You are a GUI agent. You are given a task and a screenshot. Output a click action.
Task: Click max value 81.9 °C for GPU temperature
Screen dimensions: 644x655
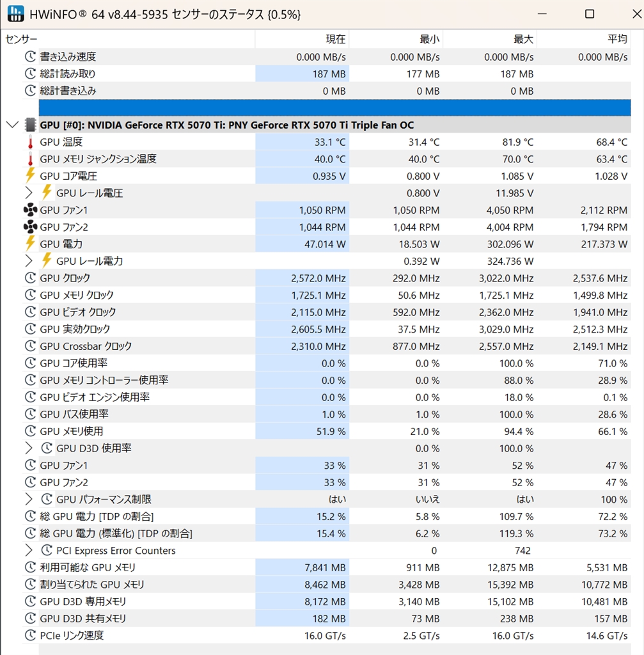[518, 142]
